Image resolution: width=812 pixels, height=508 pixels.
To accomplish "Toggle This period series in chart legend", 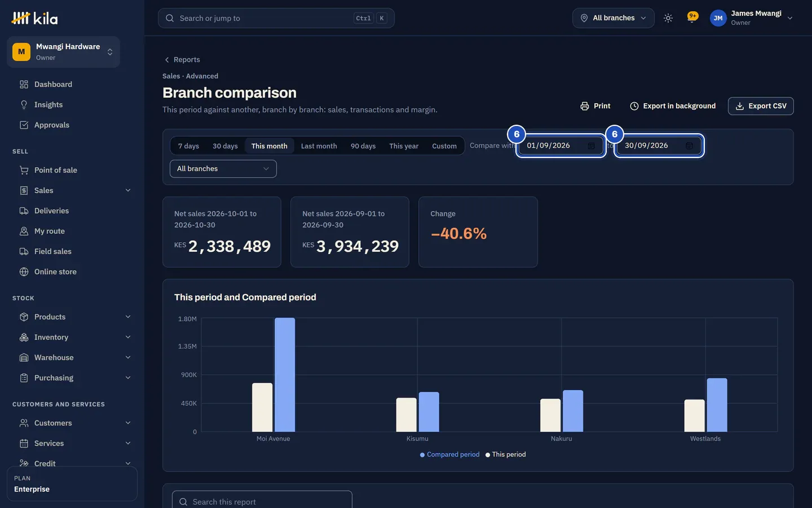I will [505, 454].
